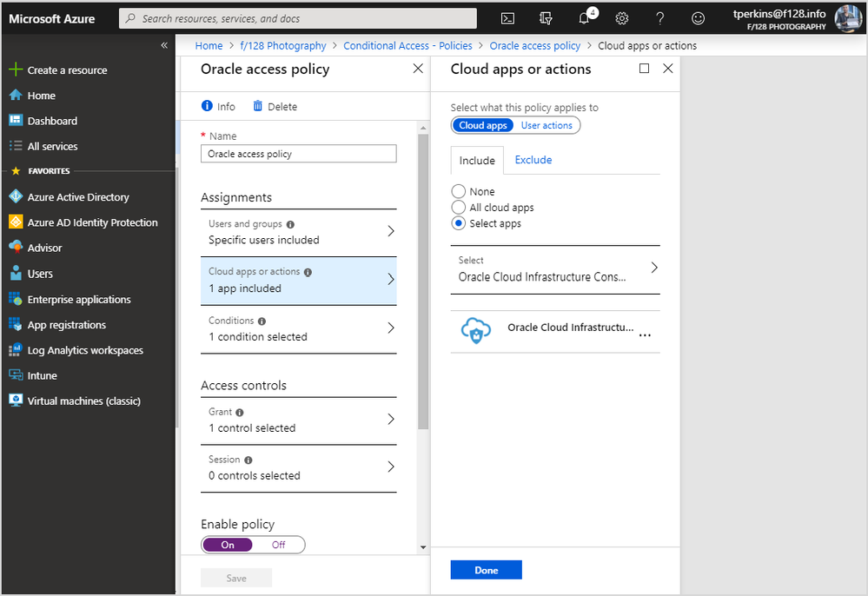The image size is (868, 596).
Task: Click the help question mark icon
Action: coord(660,18)
